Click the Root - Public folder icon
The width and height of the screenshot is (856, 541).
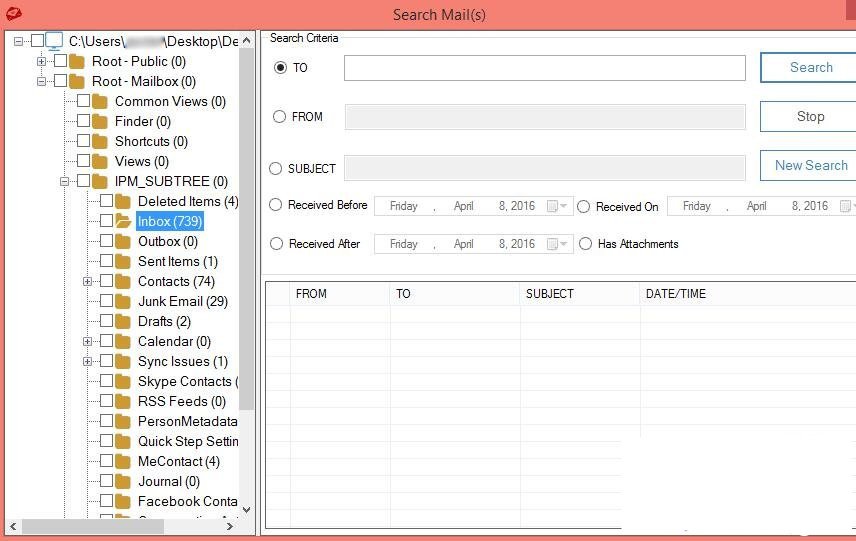click(77, 61)
